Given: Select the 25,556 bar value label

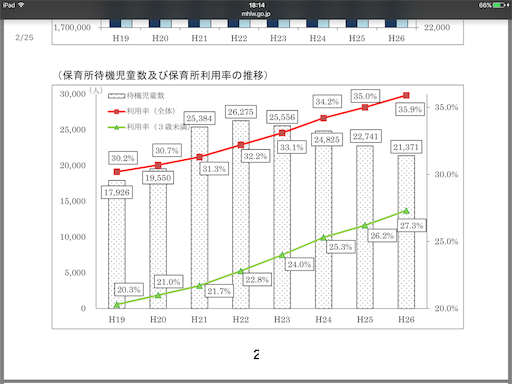Looking at the screenshot, I should click(282, 117).
